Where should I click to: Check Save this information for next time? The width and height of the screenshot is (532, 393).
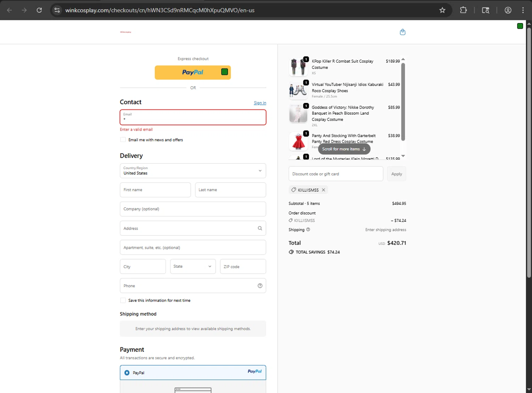pos(123,300)
